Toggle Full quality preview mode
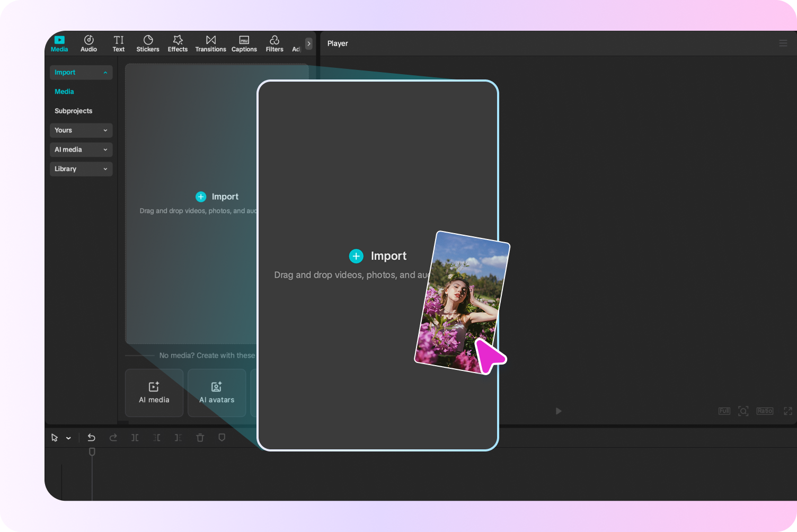Viewport: 797px width, 532px height. tap(724, 411)
